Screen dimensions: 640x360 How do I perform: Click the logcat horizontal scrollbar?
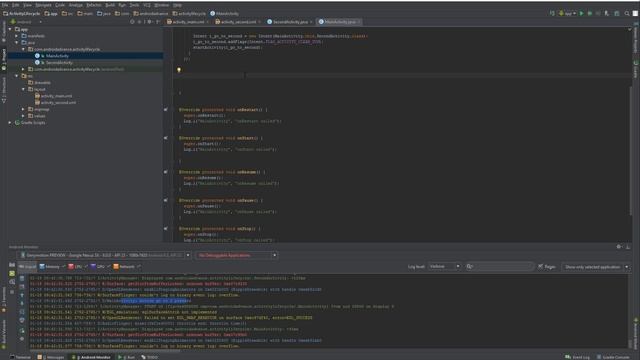pos(104,351)
